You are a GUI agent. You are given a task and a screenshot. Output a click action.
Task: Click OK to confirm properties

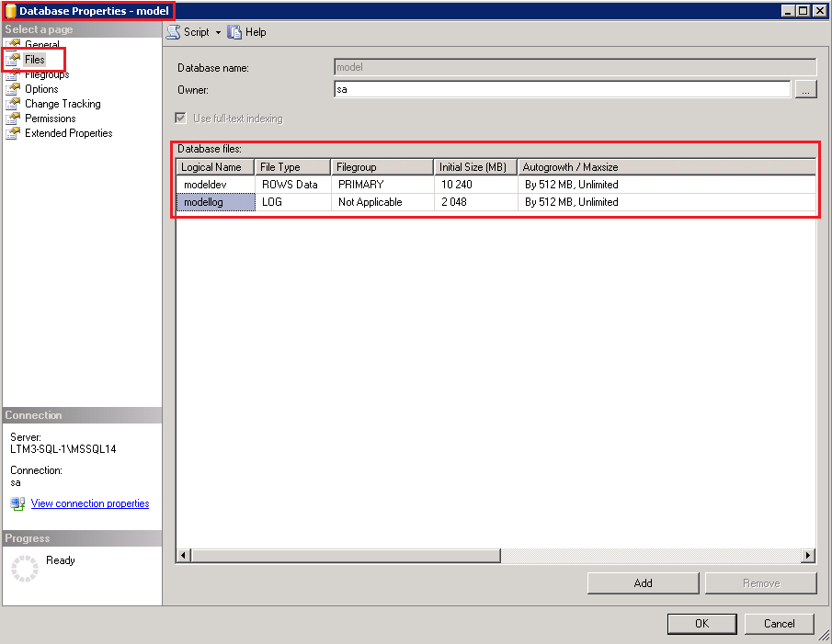[701, 624]
